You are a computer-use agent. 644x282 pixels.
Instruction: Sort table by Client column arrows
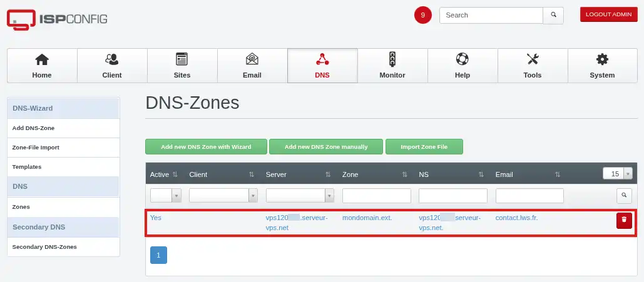252,174
